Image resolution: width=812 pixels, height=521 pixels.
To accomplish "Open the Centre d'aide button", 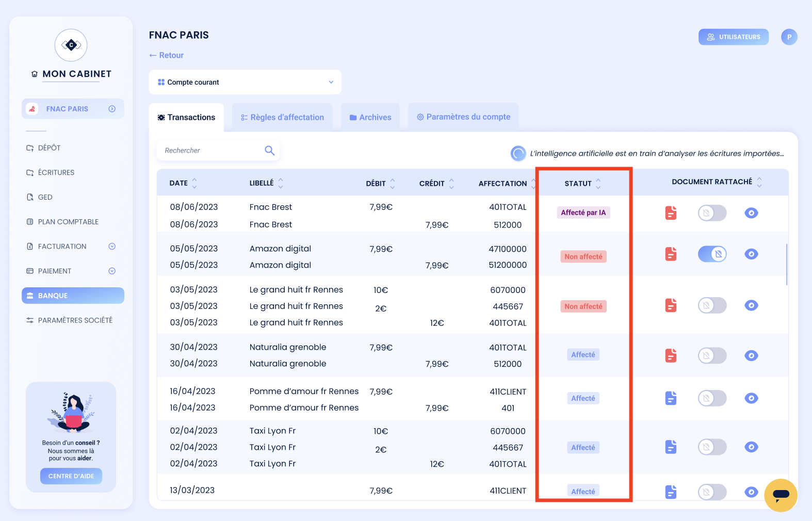I will 71,476.
